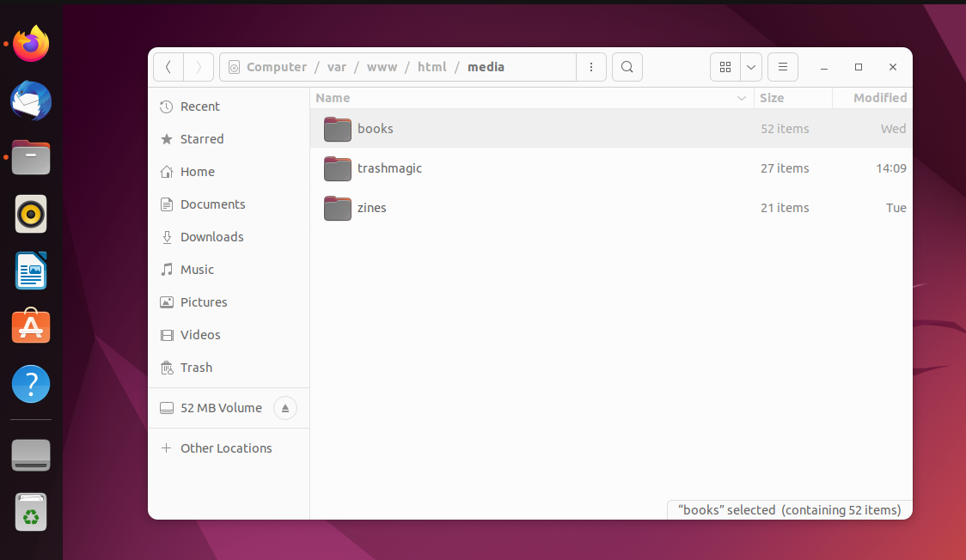Click Computer in the path bar
The image size is (966, 560).
tap(277, 67)
